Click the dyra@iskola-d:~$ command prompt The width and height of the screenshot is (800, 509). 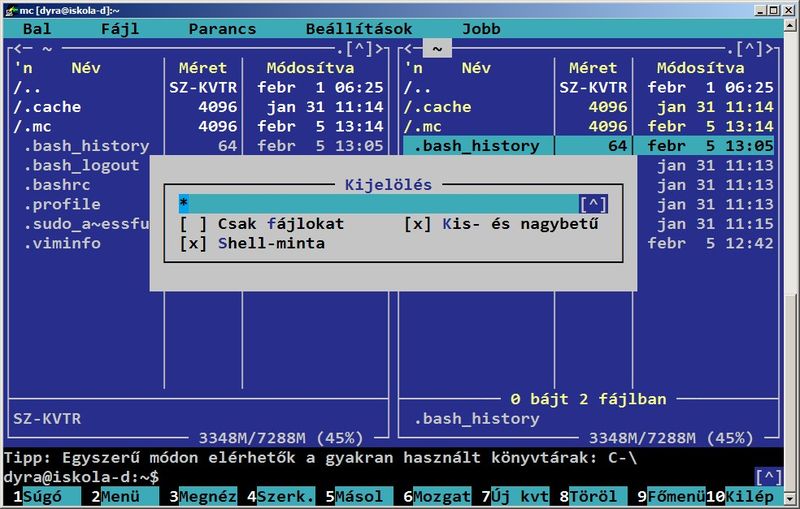tap(81, 477)
